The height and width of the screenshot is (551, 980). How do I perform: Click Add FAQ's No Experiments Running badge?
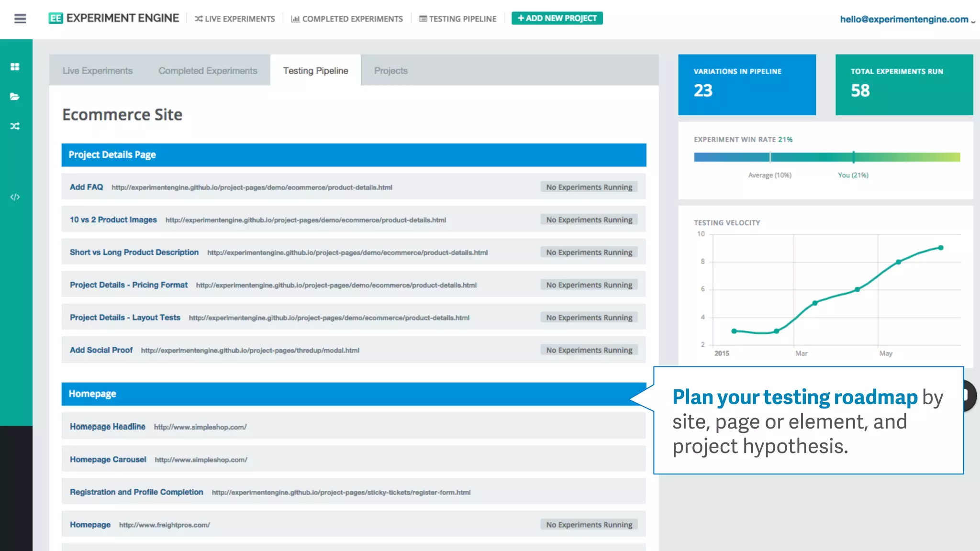coord(589,187)
